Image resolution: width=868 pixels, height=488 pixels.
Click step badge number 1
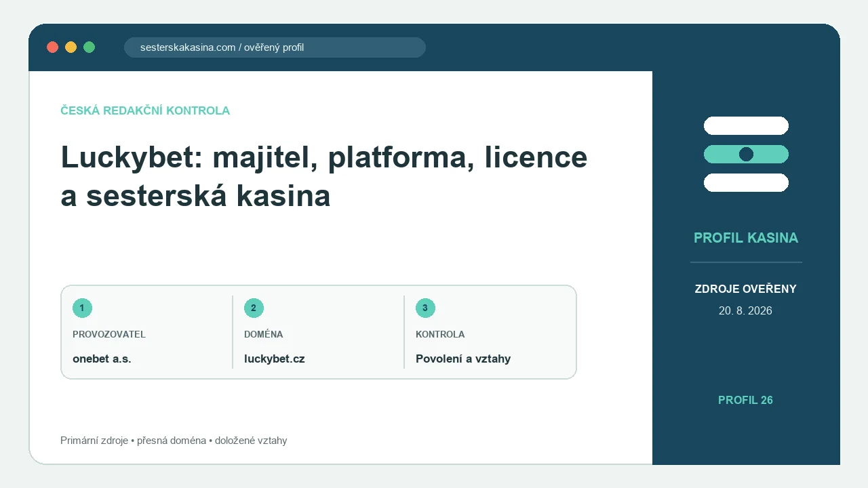coord(82,308)
